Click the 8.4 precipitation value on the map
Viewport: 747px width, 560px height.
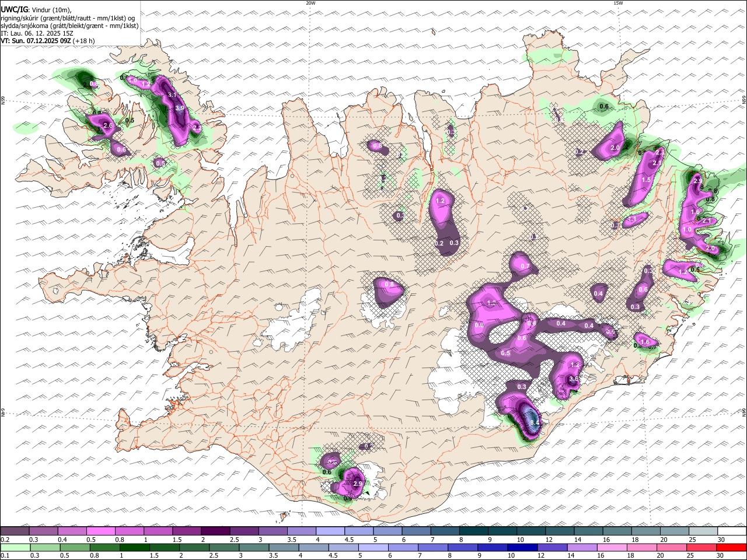tap(535, 423)
